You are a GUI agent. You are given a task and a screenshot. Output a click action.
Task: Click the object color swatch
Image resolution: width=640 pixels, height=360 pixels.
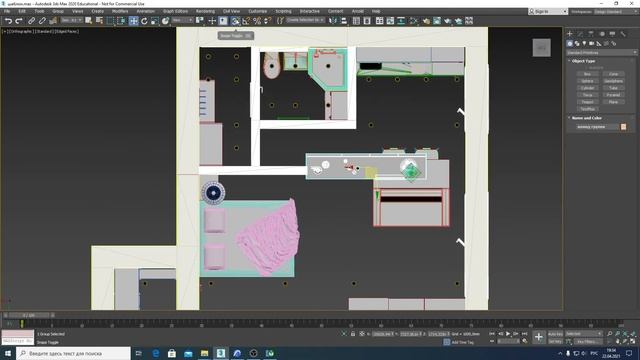tap(623, 127)
